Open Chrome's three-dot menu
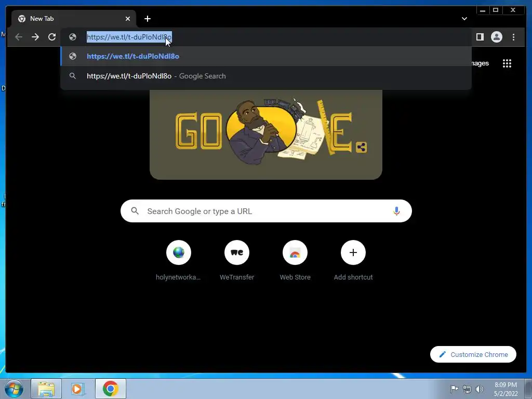This screenshot has width=532, height=399. point(513,37)
